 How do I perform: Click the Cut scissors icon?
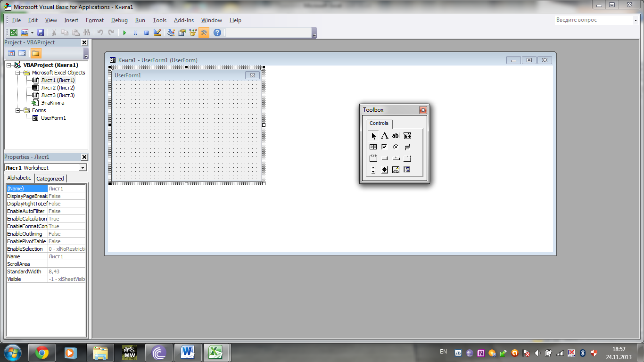pos(54,33)
